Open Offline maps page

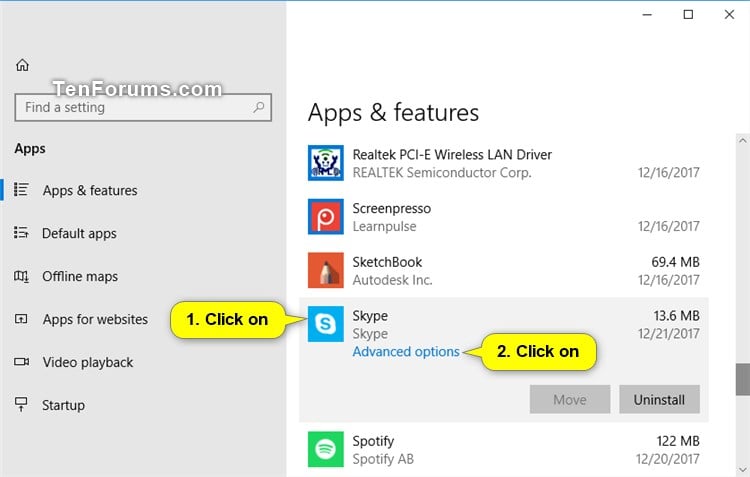pos(80,277)
